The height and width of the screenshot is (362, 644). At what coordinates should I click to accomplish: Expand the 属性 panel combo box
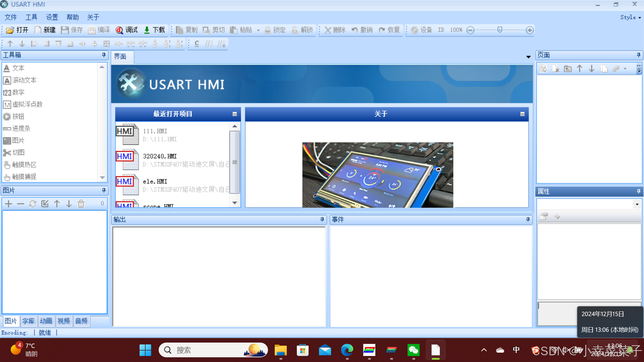[637, 204]
